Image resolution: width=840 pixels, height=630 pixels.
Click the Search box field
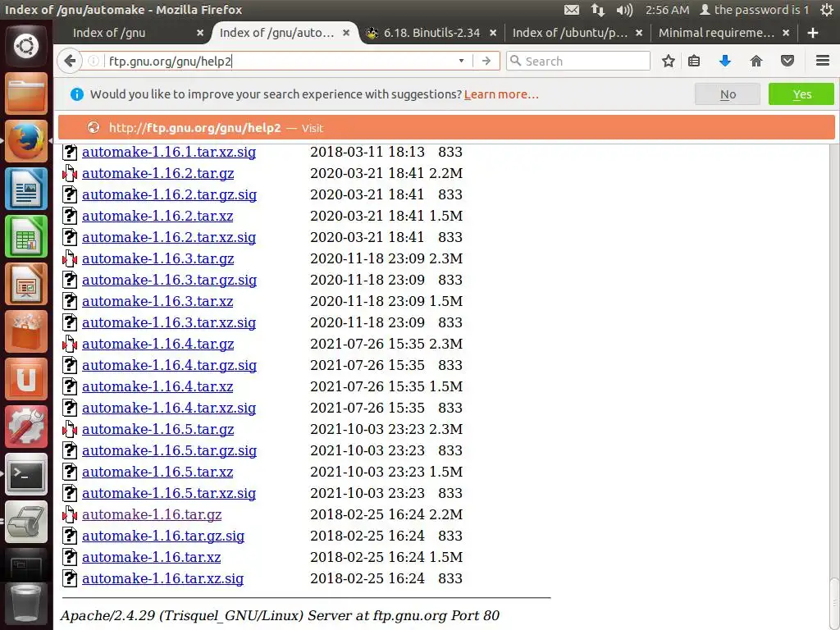tap(578, 61)
